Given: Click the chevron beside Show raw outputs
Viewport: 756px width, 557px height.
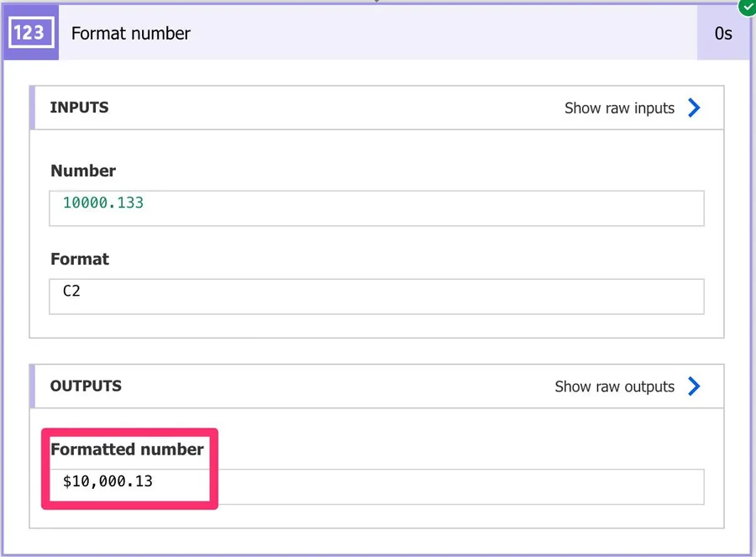Looking at the screenshot, I should [694, 386].
